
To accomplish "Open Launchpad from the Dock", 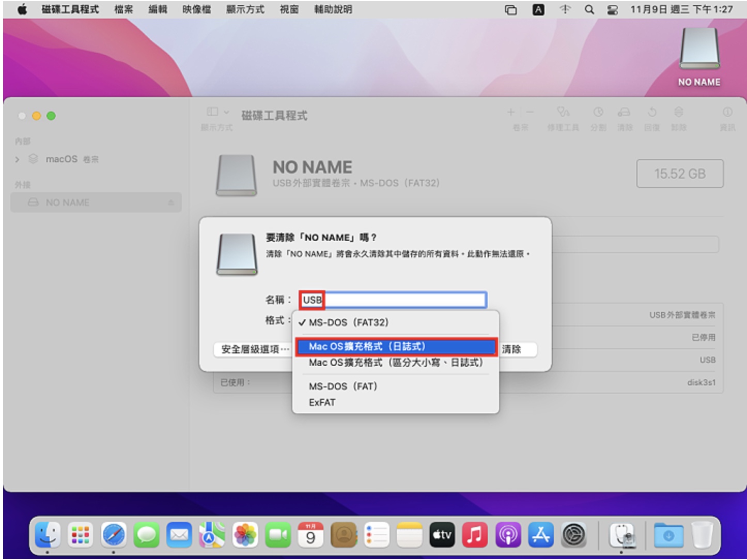I will tap(81, 535).
